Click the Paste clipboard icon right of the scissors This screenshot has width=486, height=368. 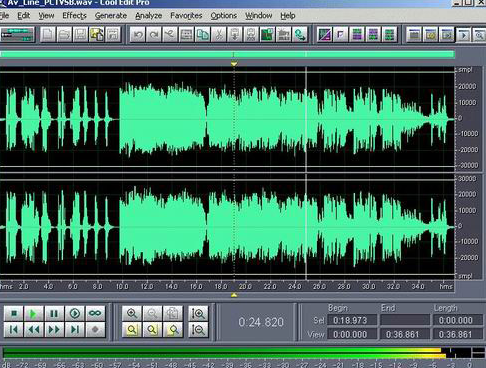235,35
